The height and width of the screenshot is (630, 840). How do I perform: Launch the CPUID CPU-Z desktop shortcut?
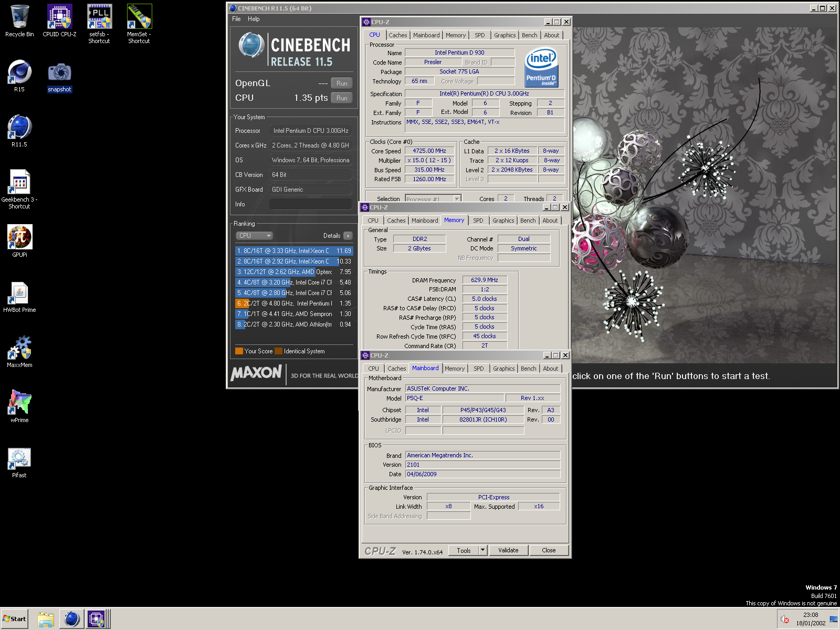(x=59, y=21)
